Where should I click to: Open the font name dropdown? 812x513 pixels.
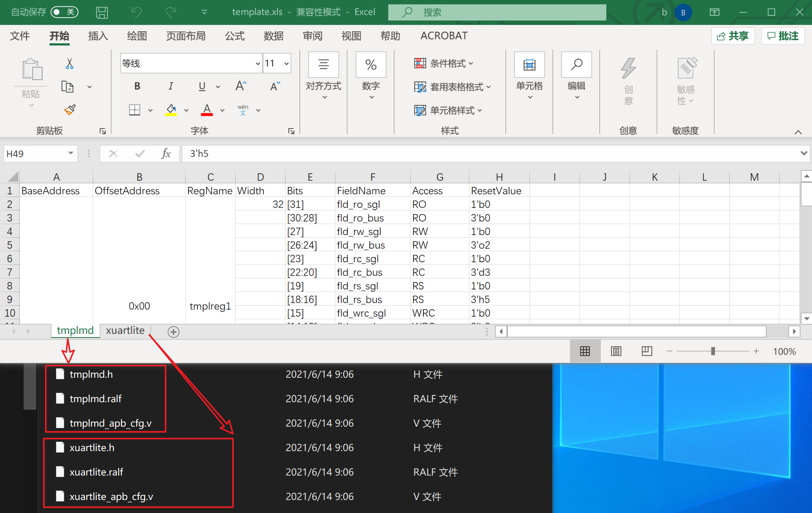pyautogui.click(x=258, y=63)
